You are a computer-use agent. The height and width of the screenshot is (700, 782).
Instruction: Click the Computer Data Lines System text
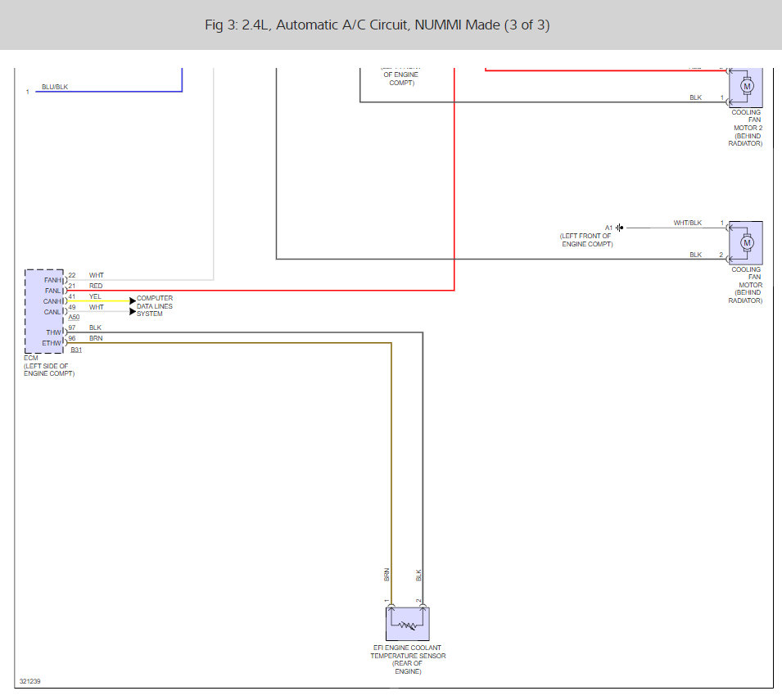coord(155,305)
